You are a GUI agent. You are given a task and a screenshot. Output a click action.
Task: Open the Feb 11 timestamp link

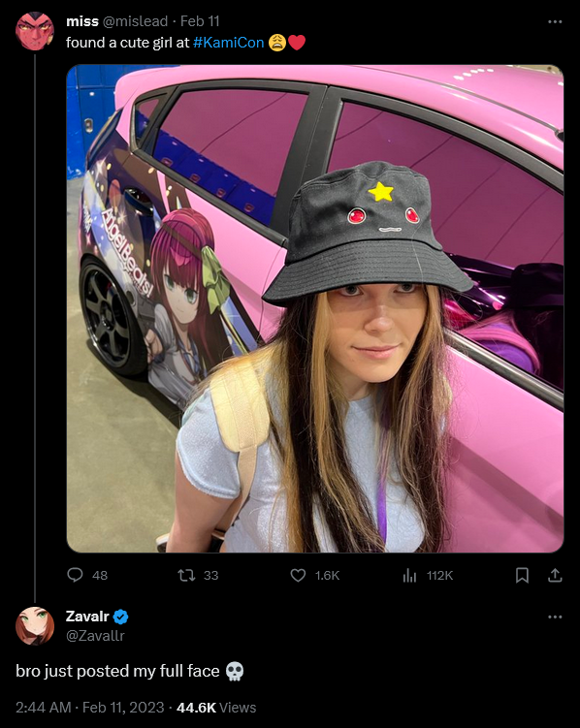point(200,21)
